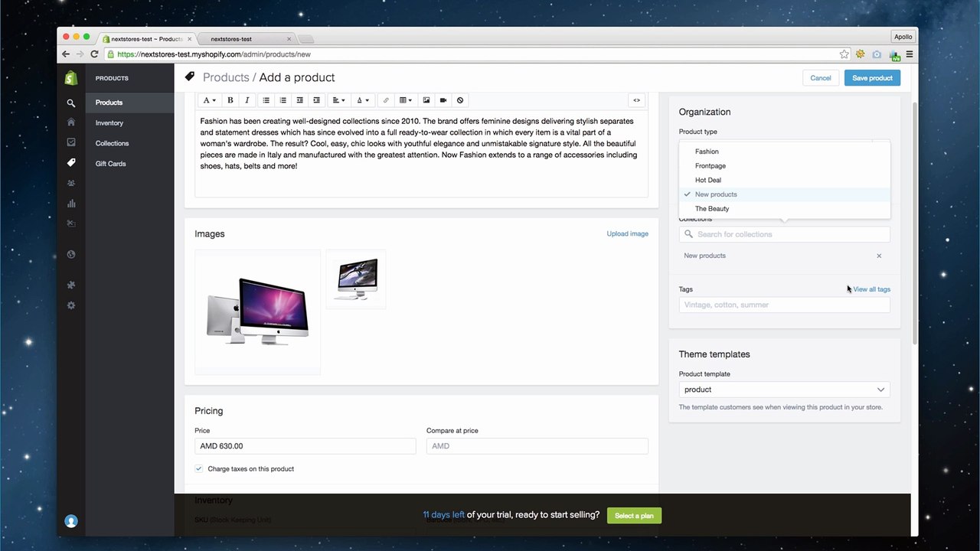Pick Hot Deal from the dropdown list
Viewport: 980px width, 551px height.
pos(785,180)
